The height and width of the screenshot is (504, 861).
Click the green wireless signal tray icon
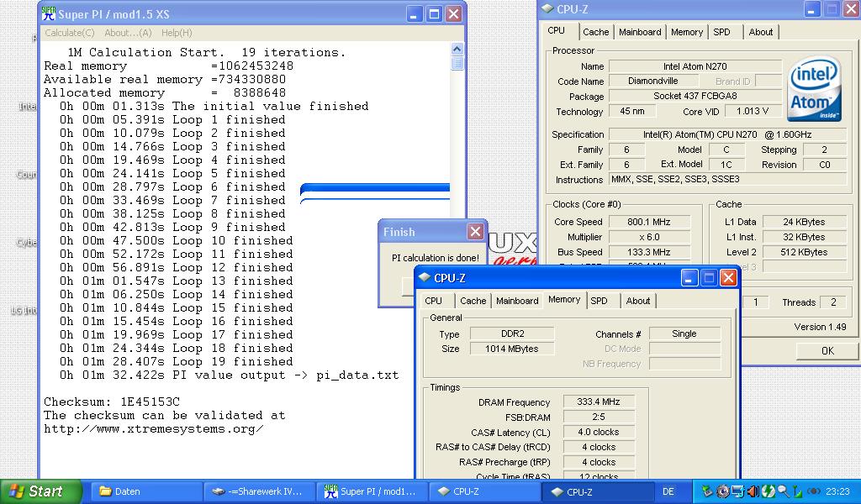(x=797, y=491)
